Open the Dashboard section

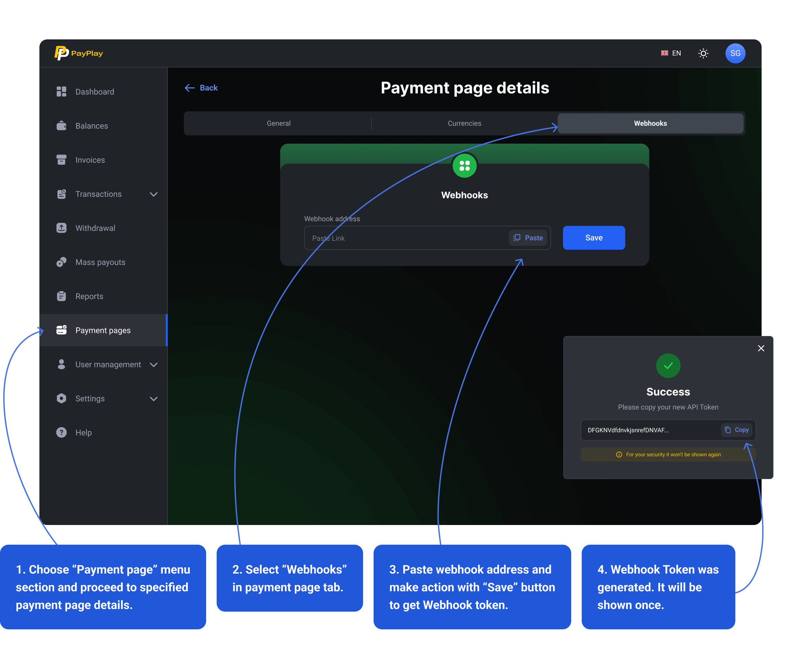(x=95, y=92)
